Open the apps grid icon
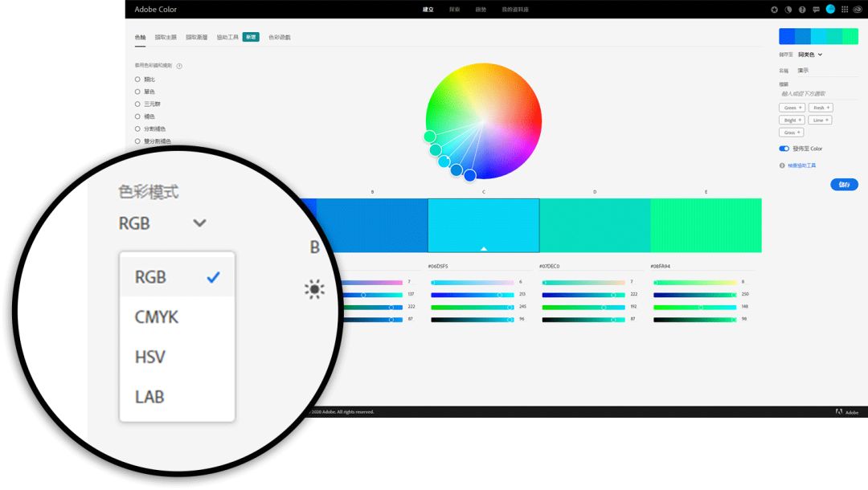 tap(845, 10)
